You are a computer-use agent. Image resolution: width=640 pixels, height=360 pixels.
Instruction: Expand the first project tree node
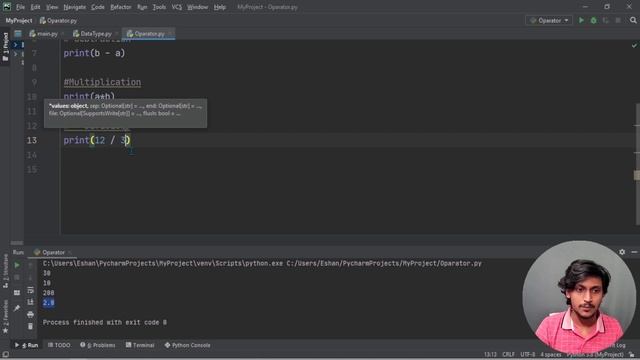(16, 44)
